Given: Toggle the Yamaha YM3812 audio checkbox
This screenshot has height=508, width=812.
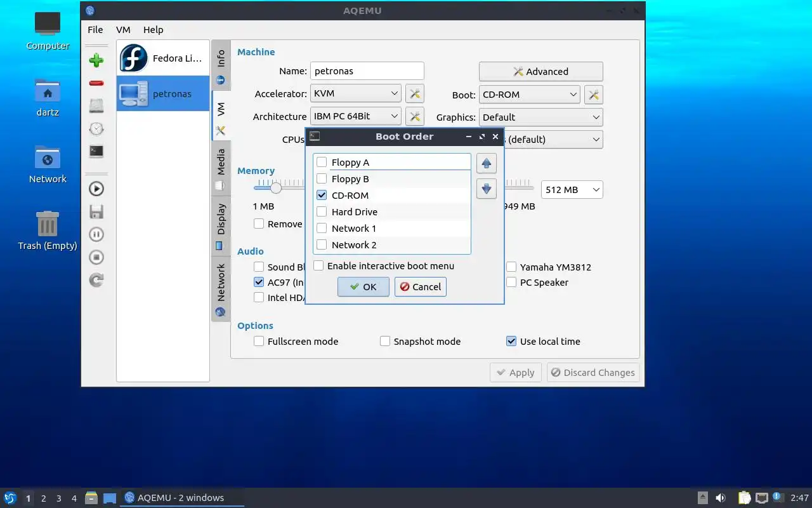Looking at the screenshot, I should [511, 267].
